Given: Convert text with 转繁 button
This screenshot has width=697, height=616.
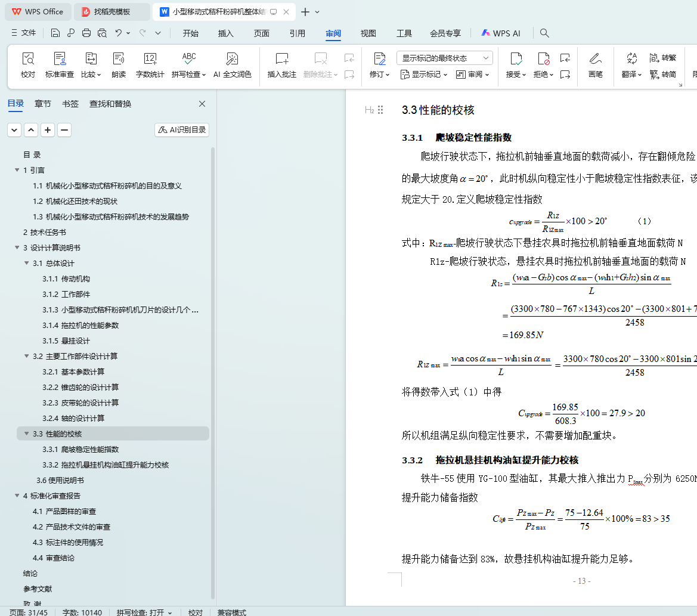Looking at the screenshot, I should 662,58.
